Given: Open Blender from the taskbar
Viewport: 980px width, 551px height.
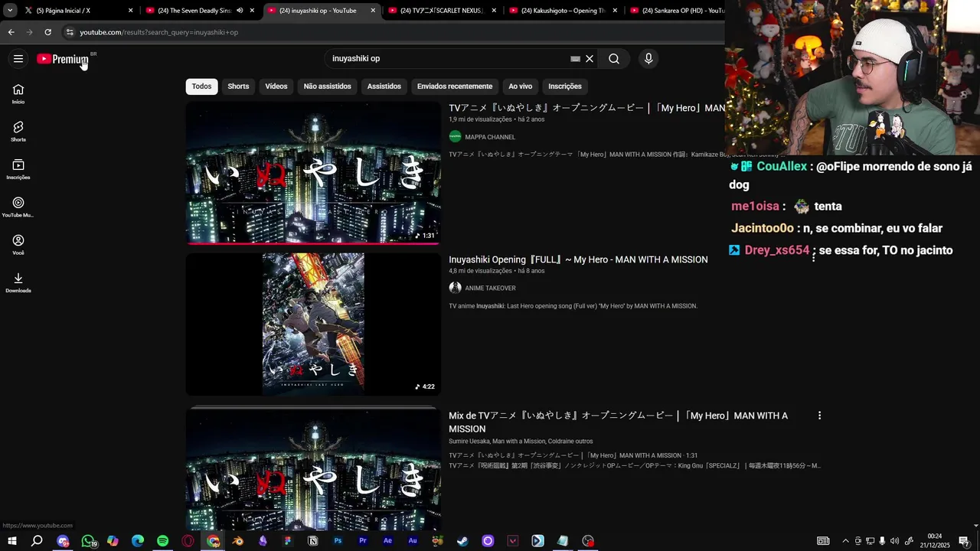Looking at the screenshot, I should [x=238, y=541].
